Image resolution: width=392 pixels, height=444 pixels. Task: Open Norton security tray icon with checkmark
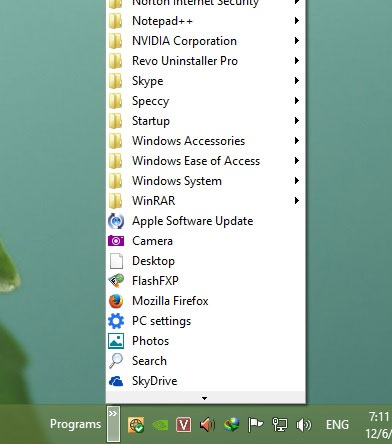(136, 425)
